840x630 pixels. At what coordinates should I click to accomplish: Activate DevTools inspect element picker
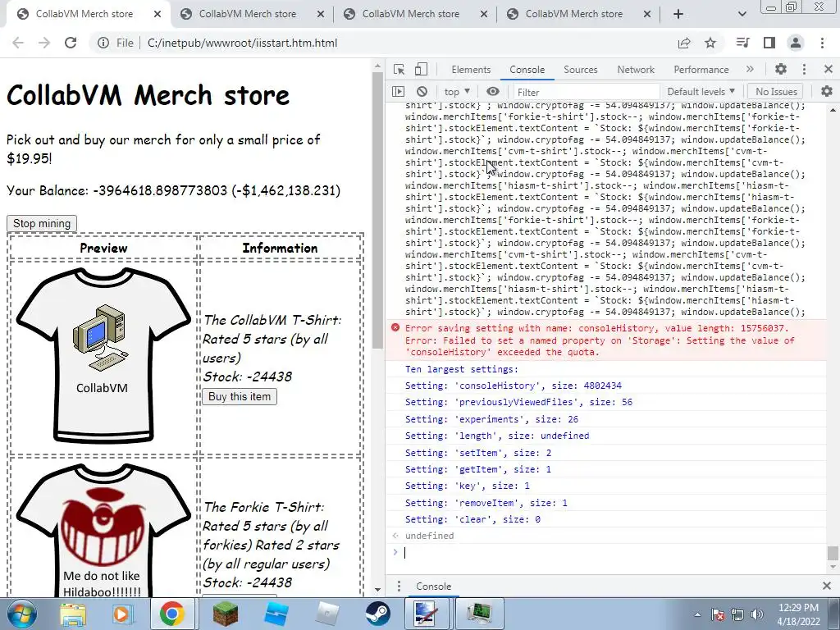399,69
